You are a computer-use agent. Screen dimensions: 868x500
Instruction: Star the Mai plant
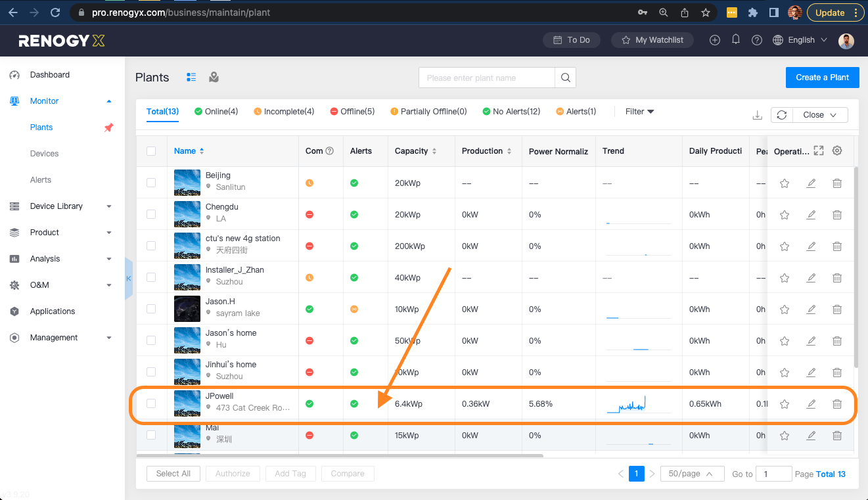(x=785, y=436)
